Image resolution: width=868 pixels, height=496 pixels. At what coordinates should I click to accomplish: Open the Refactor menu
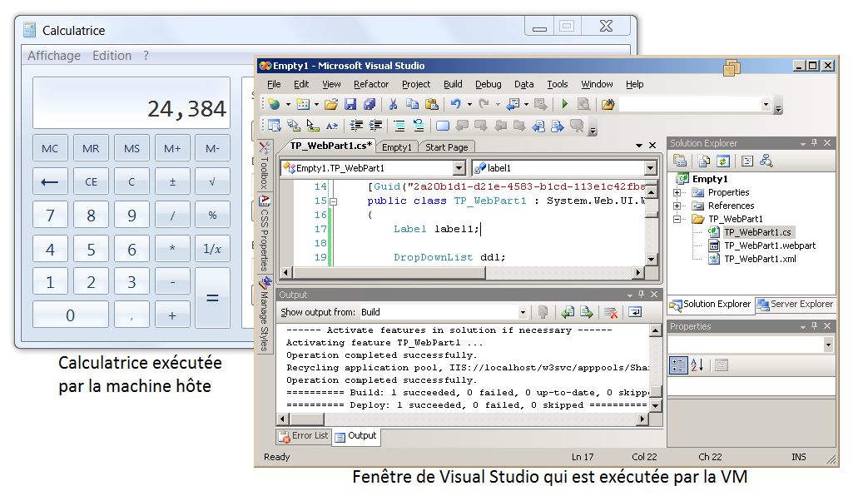point(371,84)
